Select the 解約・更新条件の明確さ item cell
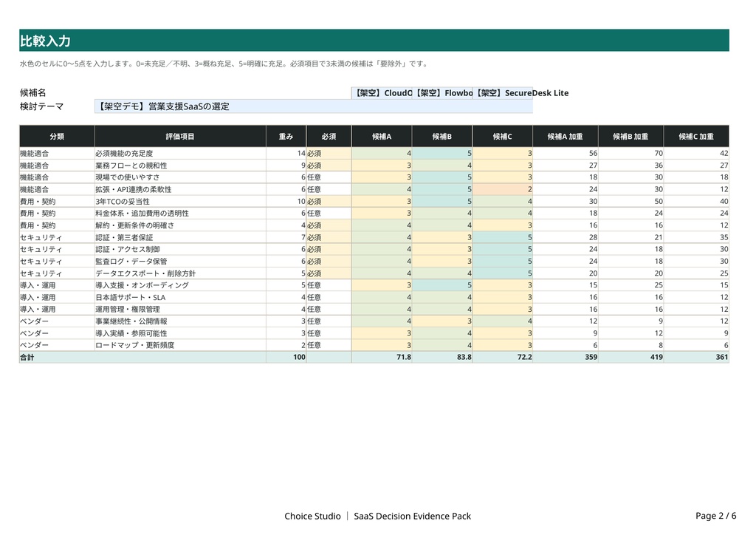This screenshot has height=535, width=756. (180, 225)
